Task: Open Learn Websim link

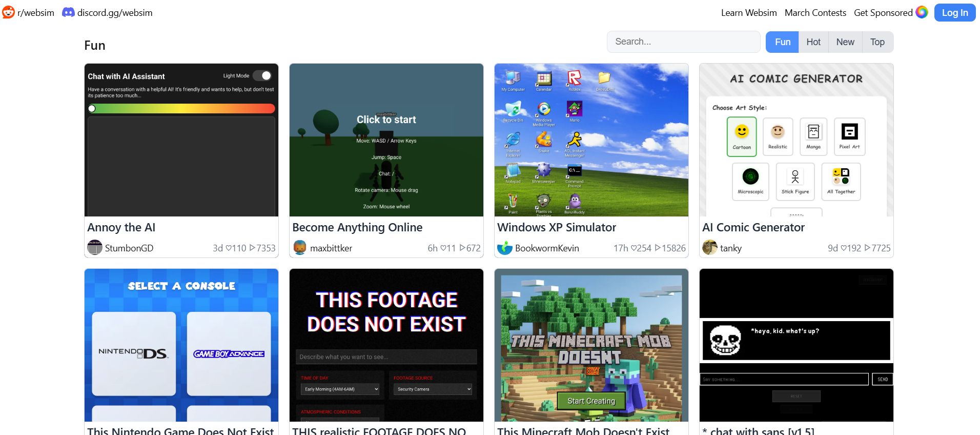Action: pyautogui.click(x=749, y=13)
